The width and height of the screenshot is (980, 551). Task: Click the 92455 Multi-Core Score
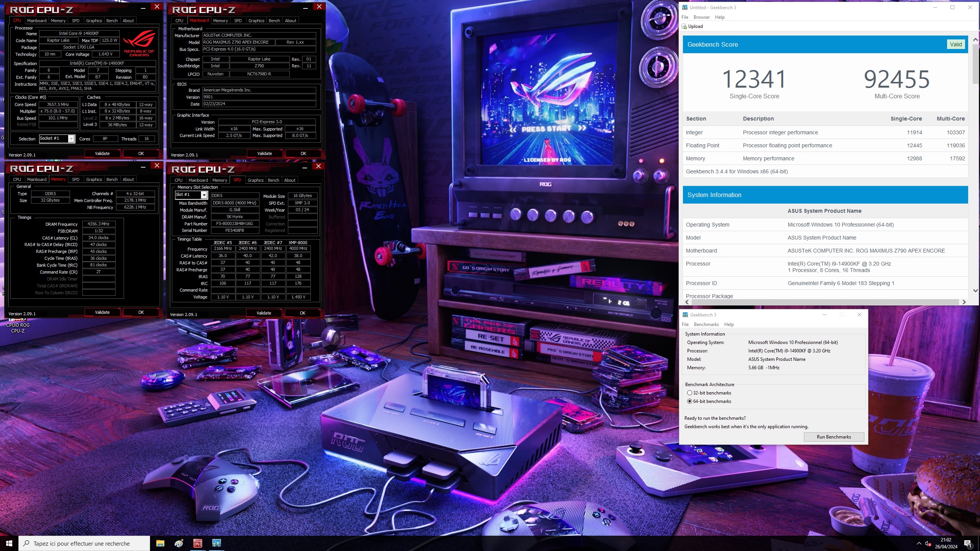[897, 79]
